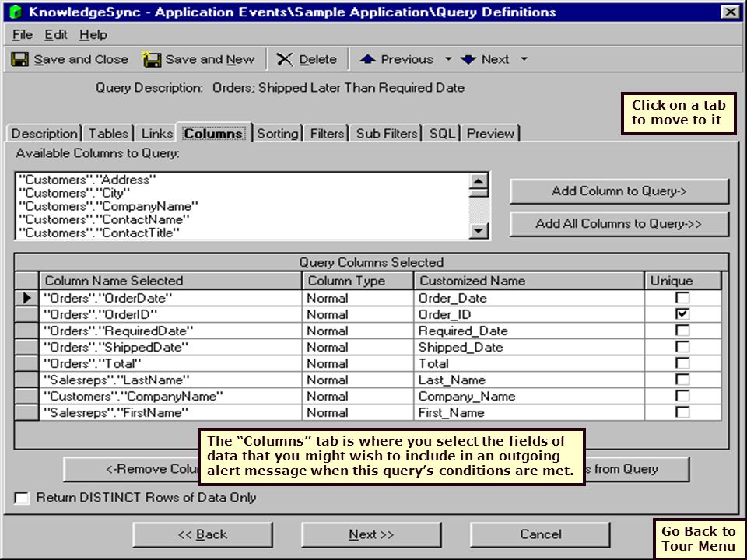Click the Cancel button

(540, 535)
